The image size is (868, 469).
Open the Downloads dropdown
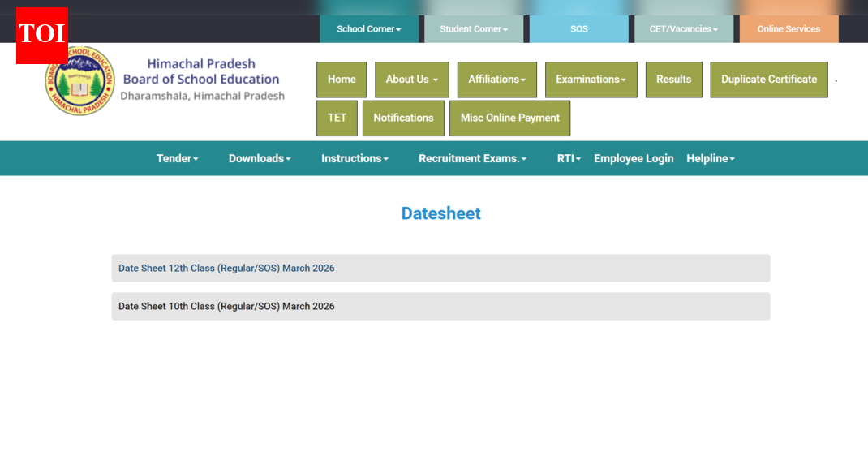tap(259, 158)
